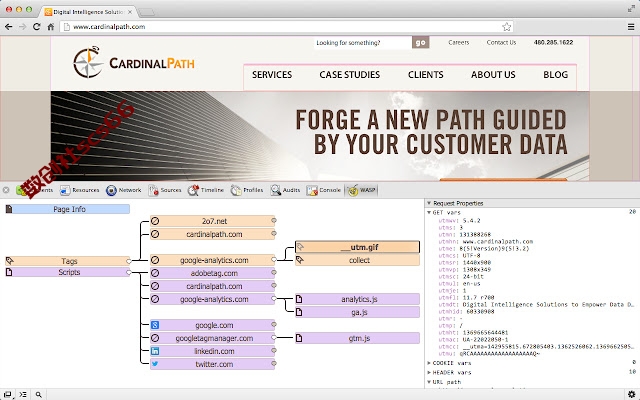This screenshot has height=400, width=640.
Task: Select the ga.js script node
Action: 357,312
